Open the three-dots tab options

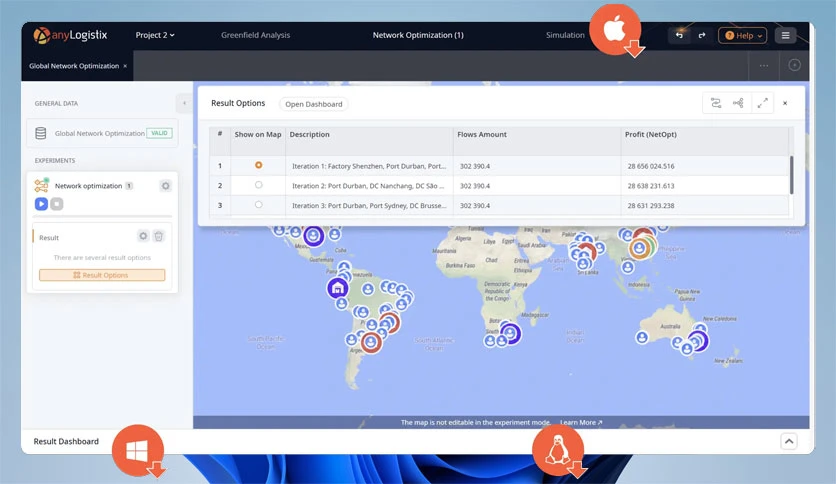pos(764,66)
